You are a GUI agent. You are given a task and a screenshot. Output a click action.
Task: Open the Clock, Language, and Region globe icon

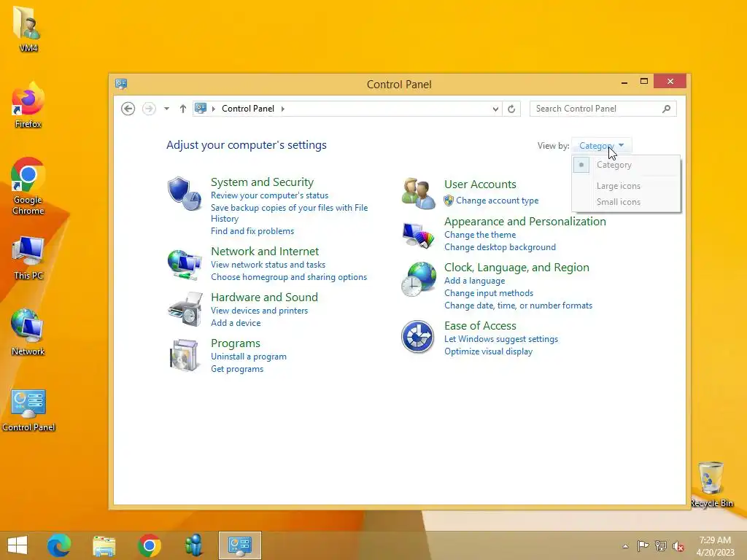coord(418,279)
